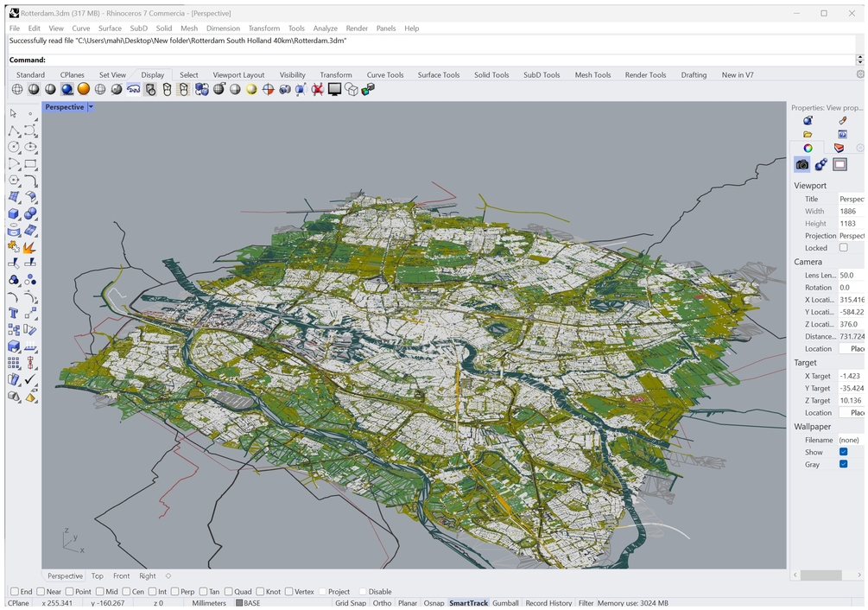Switch to the Surface Tools toolbar tab
The width and height of the screenshot is (868, 610).
click(438, 75)
